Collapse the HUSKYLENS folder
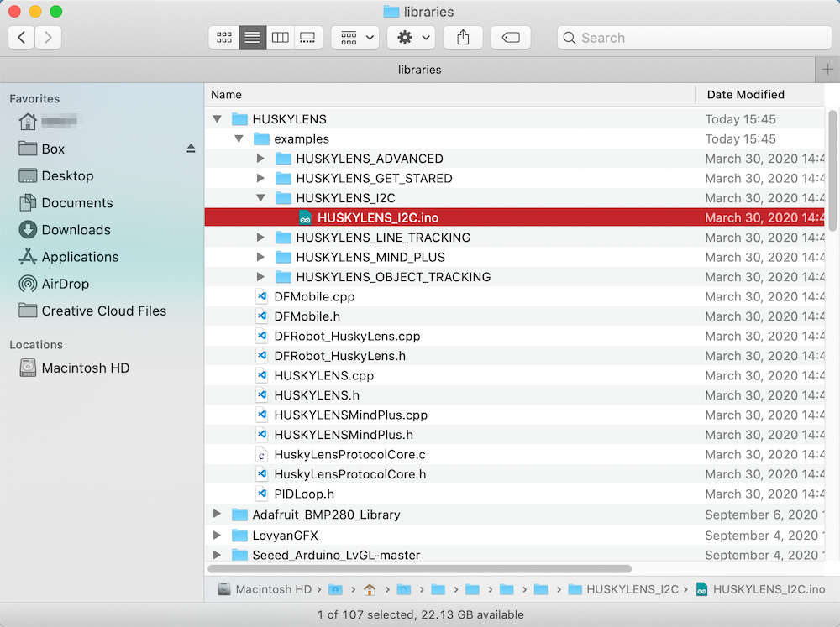 coord(217,119)
